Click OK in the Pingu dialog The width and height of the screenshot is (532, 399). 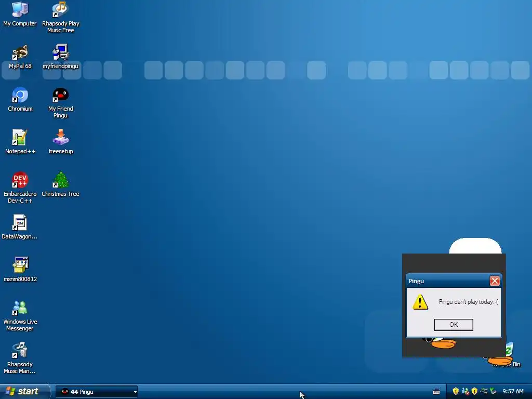[454, 325]
